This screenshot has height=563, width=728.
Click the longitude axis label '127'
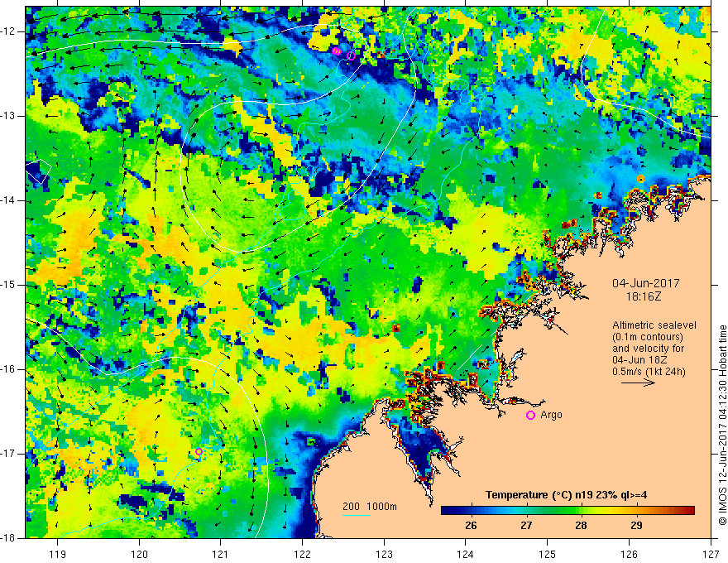coord(711,554)
